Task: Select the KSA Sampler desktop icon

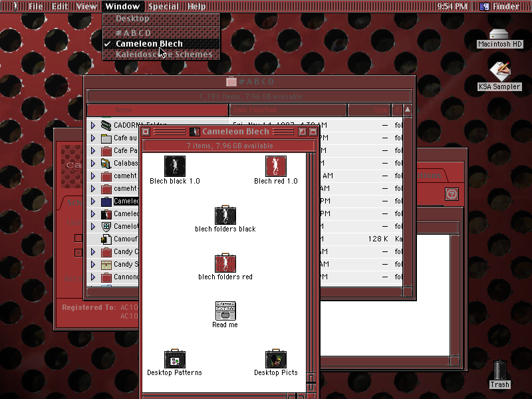Action: [x=499, y=72]
